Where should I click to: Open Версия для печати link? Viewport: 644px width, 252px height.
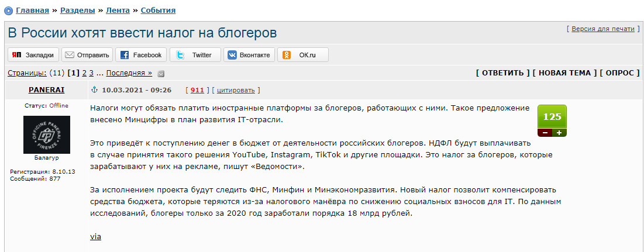click(x=603, y=29)
